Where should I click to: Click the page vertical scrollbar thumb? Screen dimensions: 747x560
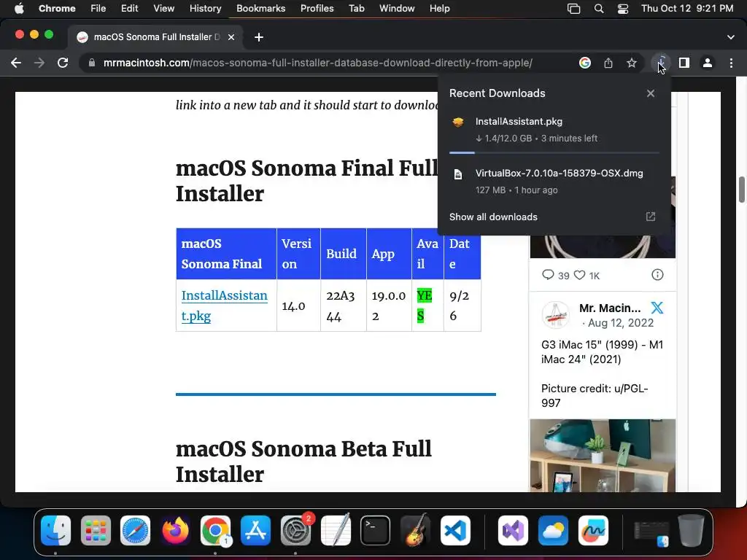742,190
